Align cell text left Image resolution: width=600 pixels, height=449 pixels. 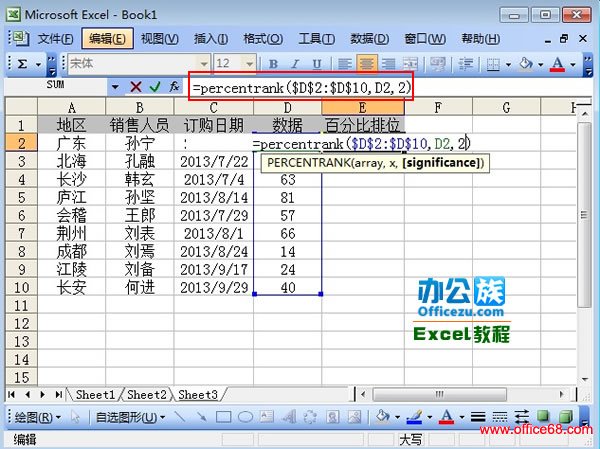(x=345, y=64)
